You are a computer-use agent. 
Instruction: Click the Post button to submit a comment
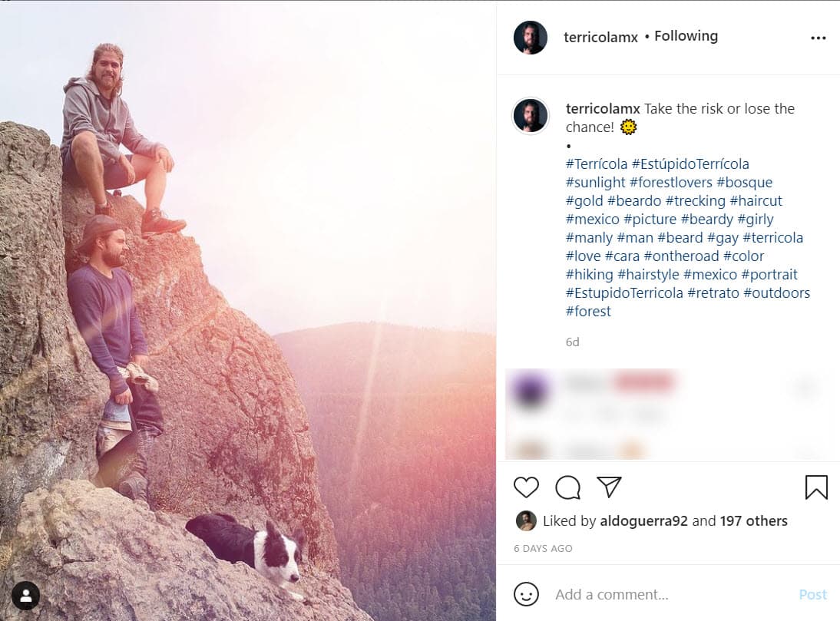(813, 594)
